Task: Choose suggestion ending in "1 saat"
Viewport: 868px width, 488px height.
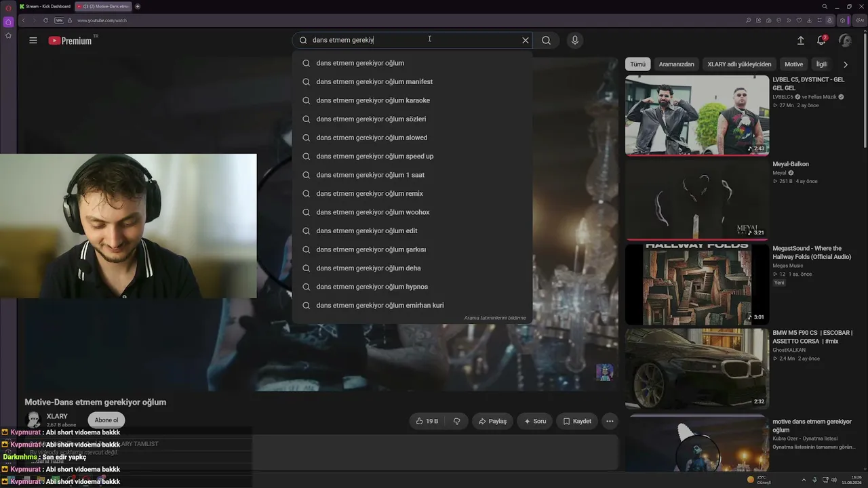Action: (x=412, y=175)
